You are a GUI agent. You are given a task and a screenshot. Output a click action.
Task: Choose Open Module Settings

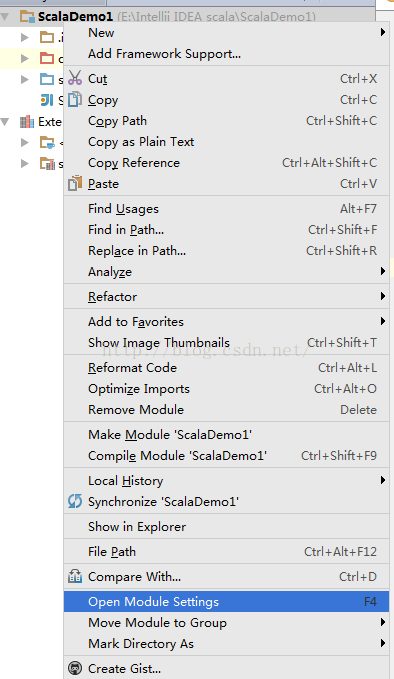click(226, 601)
